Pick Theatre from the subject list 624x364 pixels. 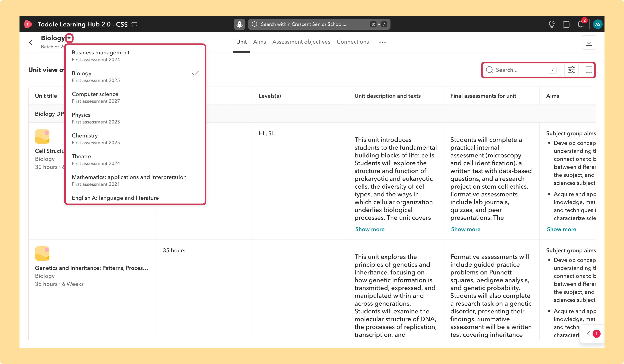pyautogui.click(x=135, y=160)
